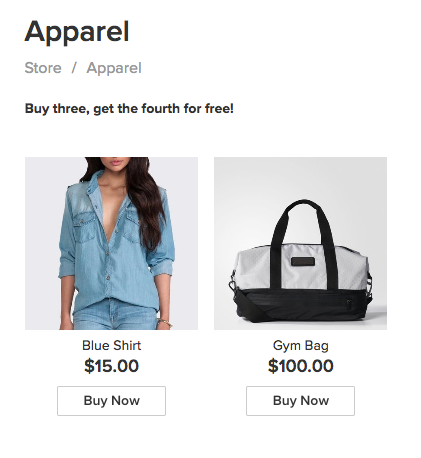Viewport: 421px width, 458px height.
Task: Click the $100.00 price label
Action: 300,366
